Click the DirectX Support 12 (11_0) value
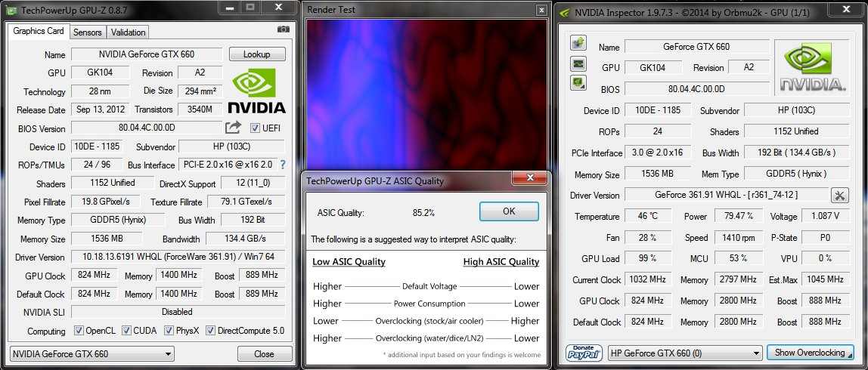868x370 pixels. point(253,183)
